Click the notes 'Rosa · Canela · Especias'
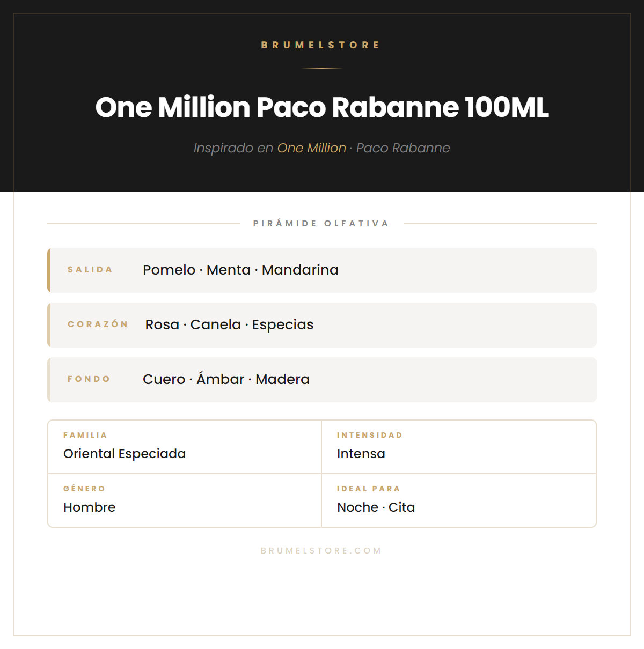The width and height of the screenshot is (644, 649). [229, 325]
